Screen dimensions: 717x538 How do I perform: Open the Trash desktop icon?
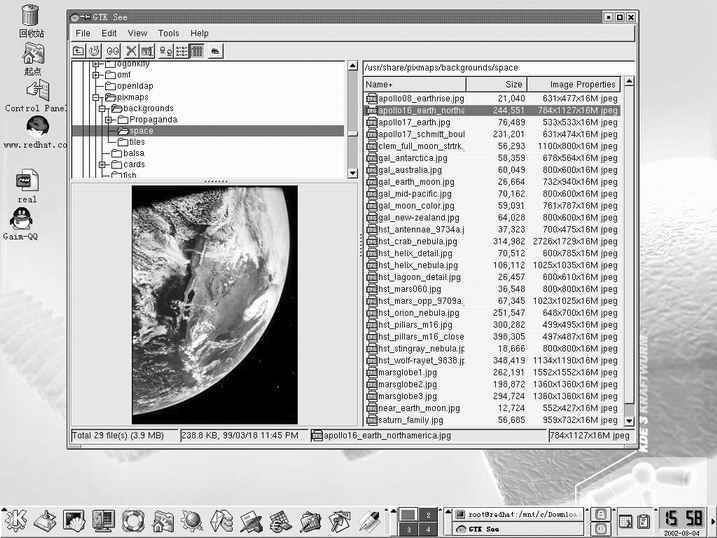(30, 16)
